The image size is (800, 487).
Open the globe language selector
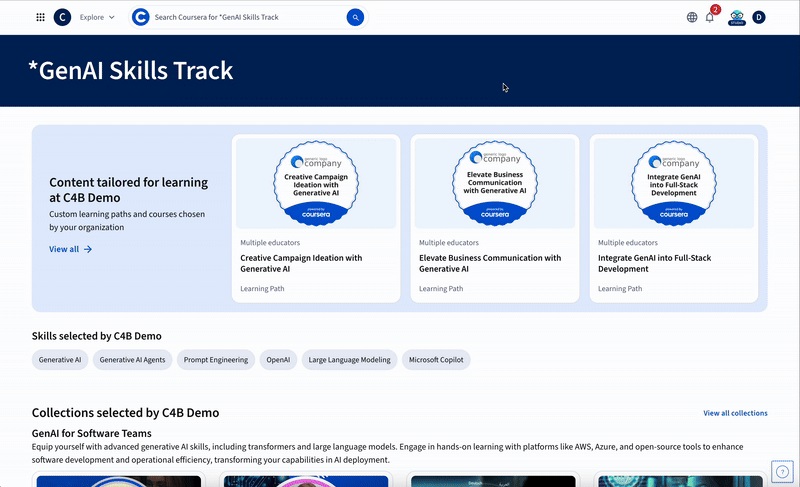coord(692,17)
